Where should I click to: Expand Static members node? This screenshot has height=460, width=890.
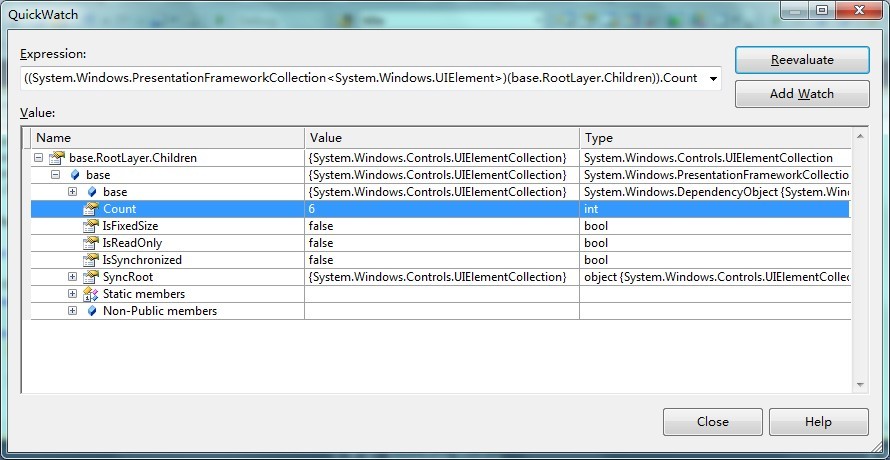(x=72, y=294)
